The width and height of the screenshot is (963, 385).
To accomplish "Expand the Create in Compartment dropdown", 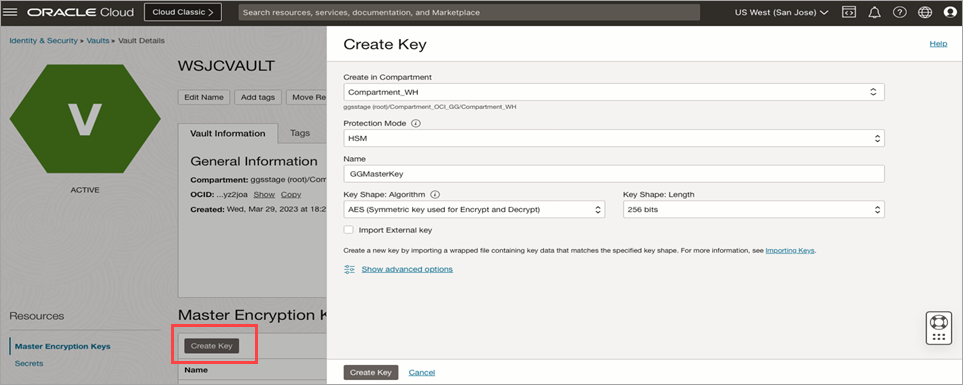I will coord(614,92).
